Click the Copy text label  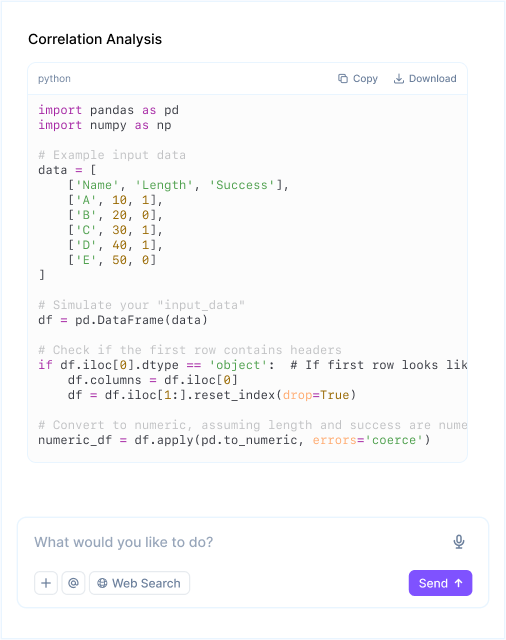[x=365, y=78]
